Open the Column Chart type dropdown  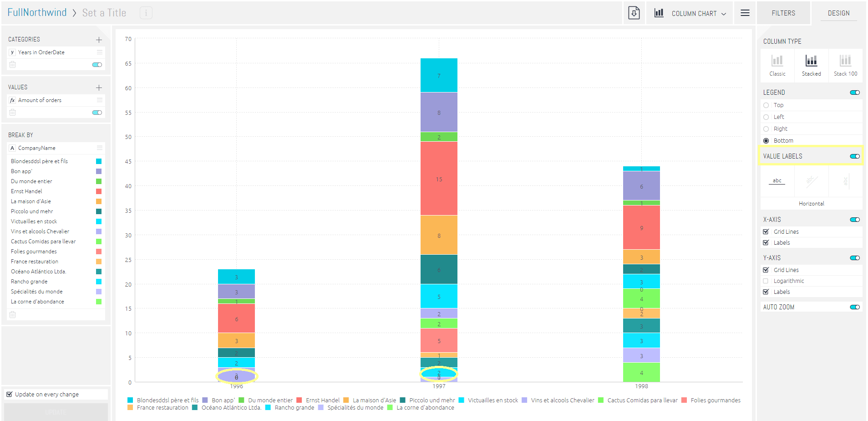click(690, 13)
